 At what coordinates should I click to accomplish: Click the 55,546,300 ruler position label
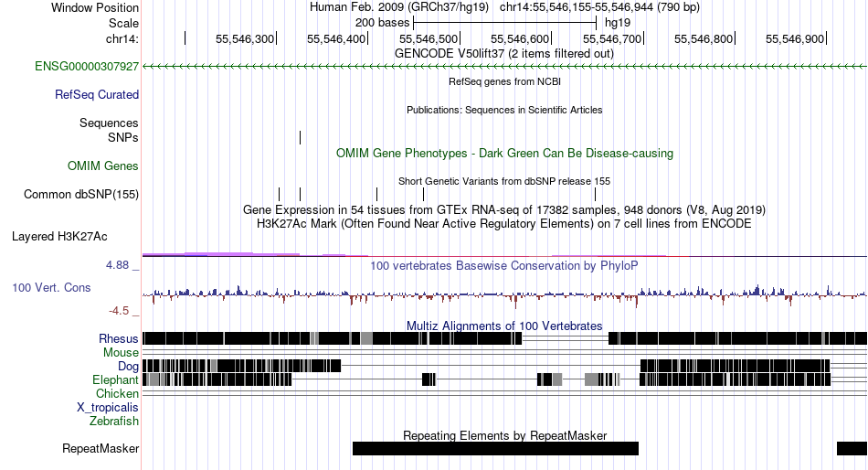tap(245, 38)
